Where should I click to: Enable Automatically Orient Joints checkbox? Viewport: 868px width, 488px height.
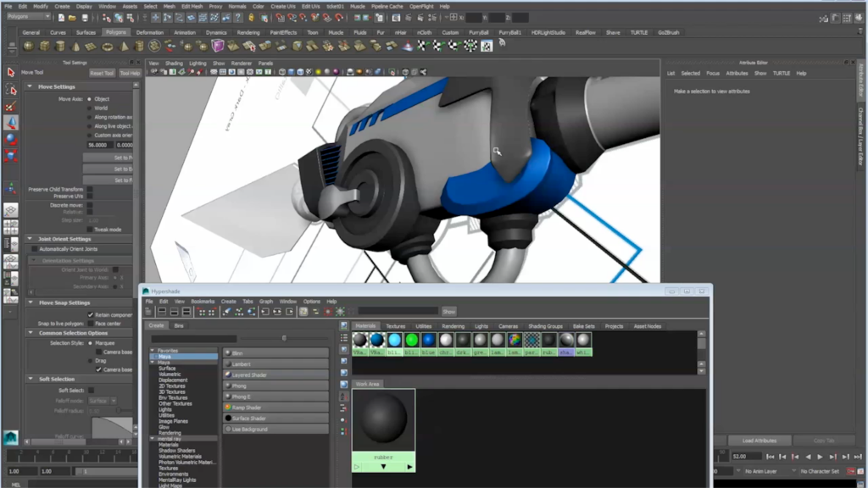(34, 249)
